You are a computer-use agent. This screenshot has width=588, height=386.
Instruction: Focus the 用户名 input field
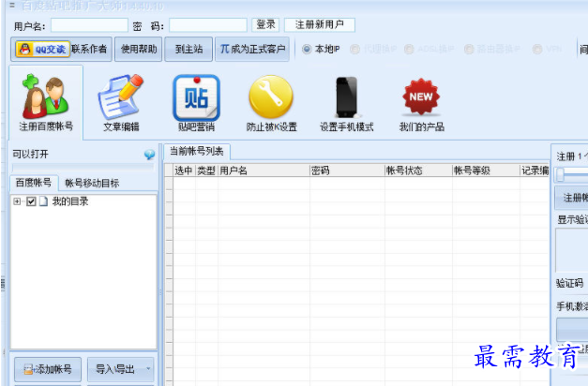coord(89,25)
